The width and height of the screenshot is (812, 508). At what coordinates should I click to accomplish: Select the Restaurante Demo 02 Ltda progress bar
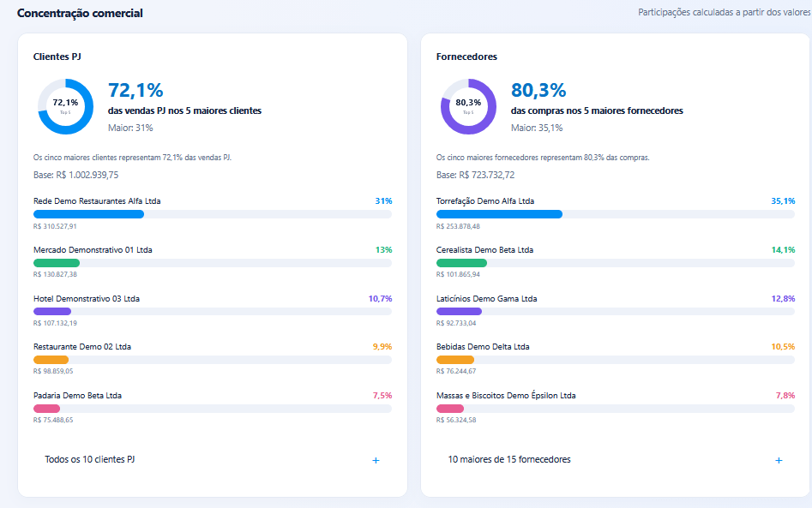click(213, 360)
